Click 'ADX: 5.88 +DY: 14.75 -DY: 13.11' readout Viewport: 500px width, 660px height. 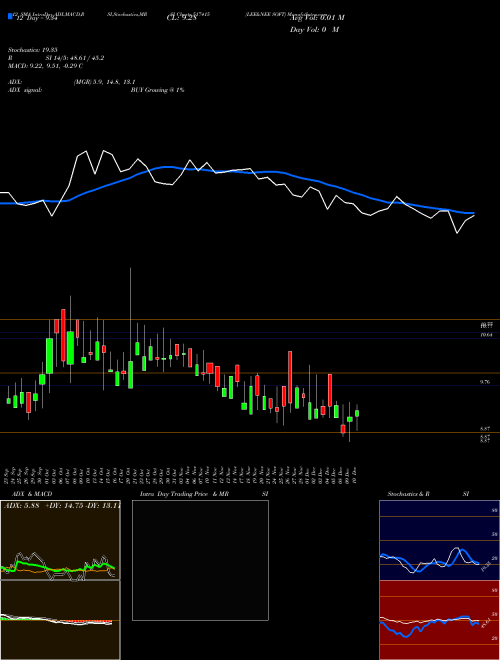tap(62, 506)
